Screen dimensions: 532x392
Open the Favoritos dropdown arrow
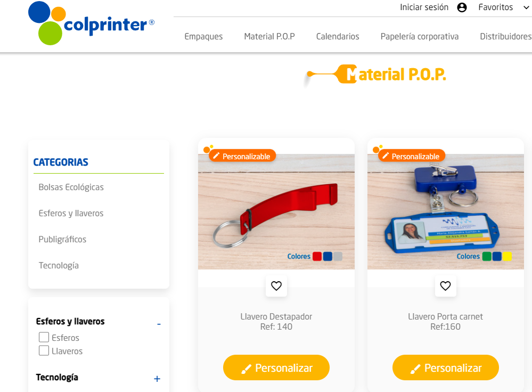coord(526,7)
